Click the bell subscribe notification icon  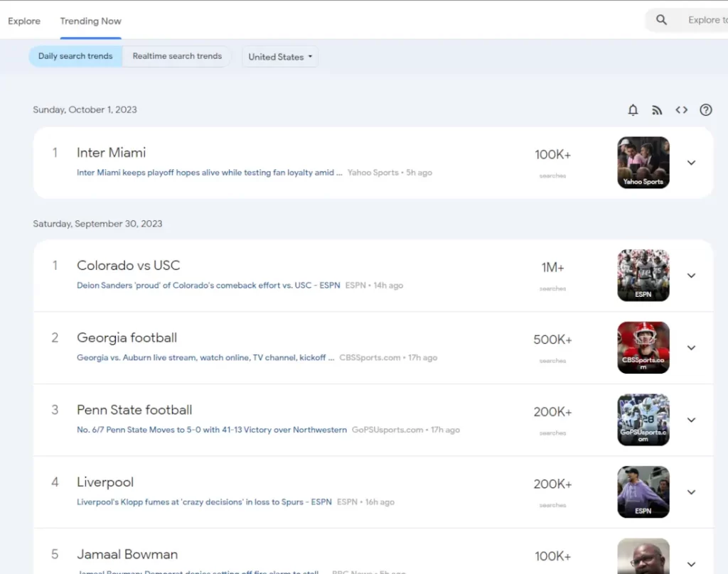[x=633, y=110]
